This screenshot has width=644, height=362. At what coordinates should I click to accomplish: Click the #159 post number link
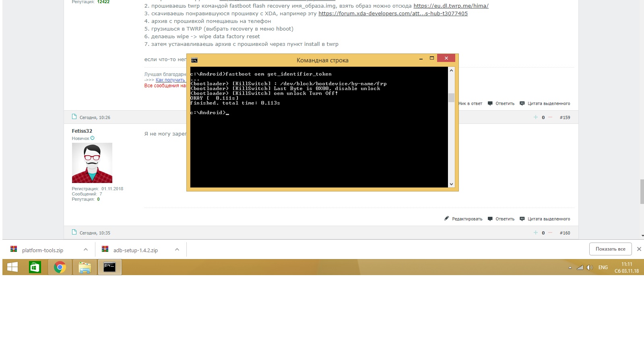pyautogui.click(x=565, y=117)
